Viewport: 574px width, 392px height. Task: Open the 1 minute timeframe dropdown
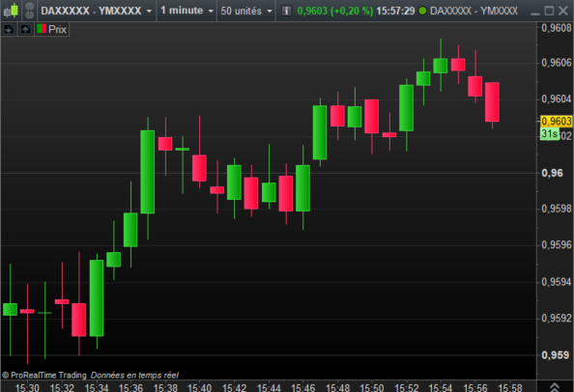(187, 11)
